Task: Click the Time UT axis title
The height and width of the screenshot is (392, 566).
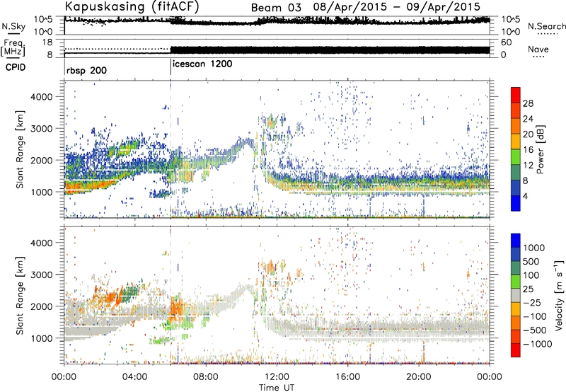Action: pyautogui.click(x=277, y=388)
